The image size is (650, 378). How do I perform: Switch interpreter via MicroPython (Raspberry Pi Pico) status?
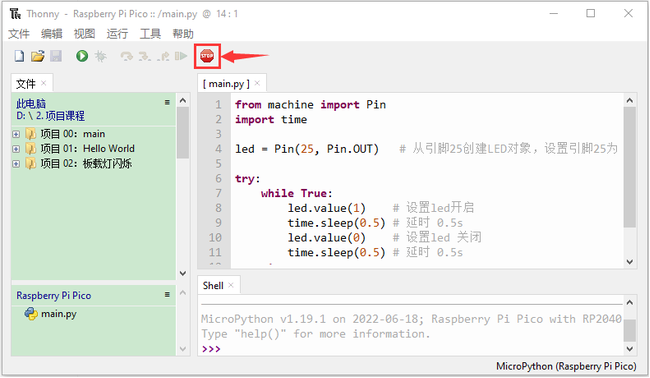pyautogui.click(x=566, y=366)
